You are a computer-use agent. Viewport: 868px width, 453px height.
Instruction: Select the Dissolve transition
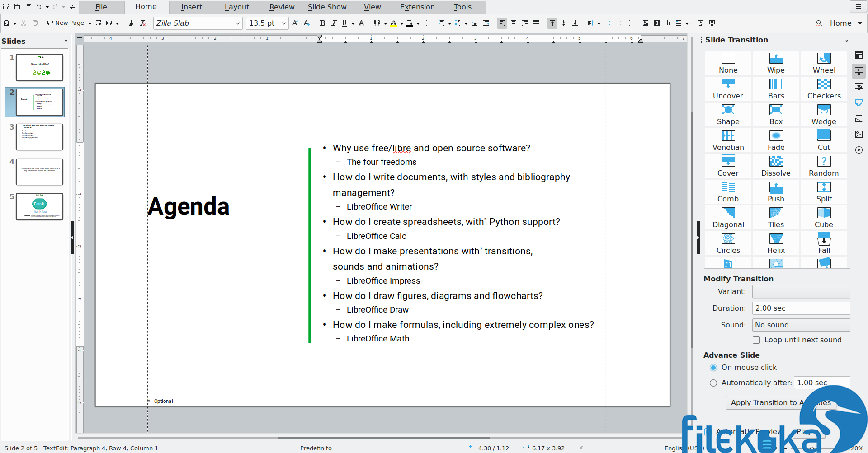click(776, 166)
